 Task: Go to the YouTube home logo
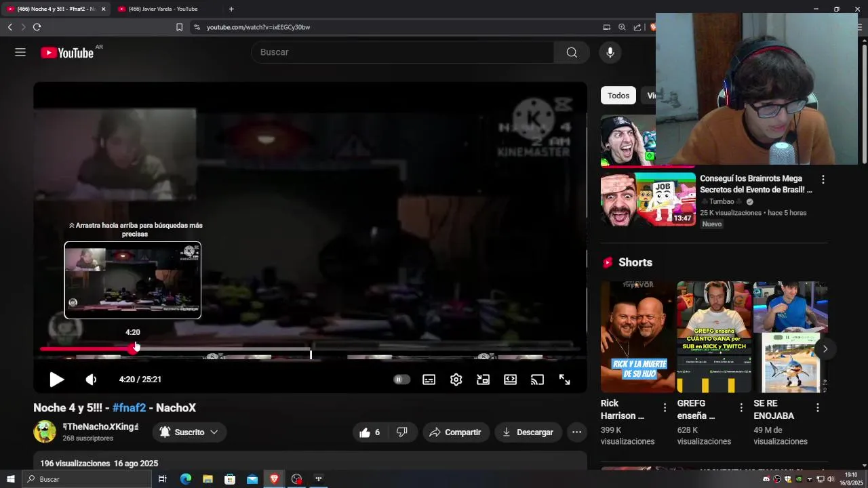(67, 53)
